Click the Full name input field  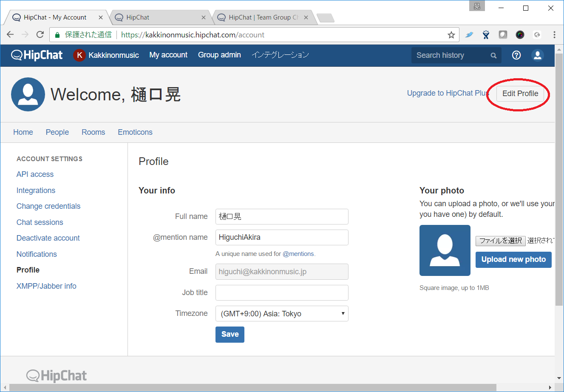282,216
